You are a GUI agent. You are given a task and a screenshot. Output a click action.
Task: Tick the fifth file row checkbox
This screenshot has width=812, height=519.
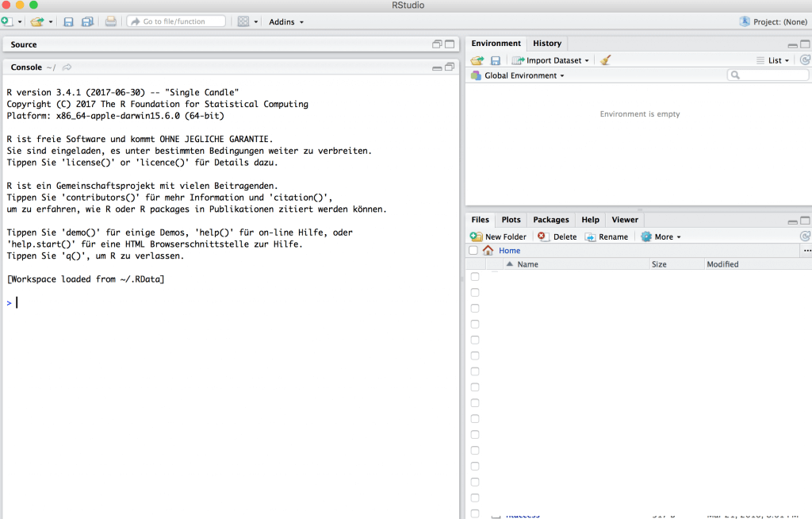tap(475, 340)
